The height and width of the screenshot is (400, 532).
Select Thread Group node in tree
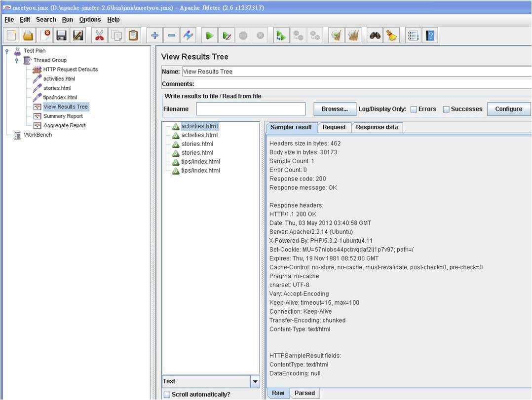pos(50,60)
